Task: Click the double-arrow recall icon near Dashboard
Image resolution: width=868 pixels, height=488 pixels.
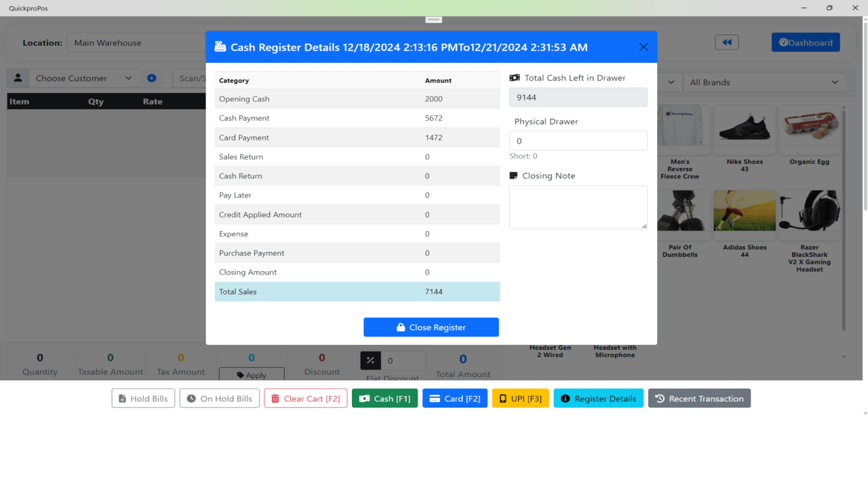Action: point(726,42)
